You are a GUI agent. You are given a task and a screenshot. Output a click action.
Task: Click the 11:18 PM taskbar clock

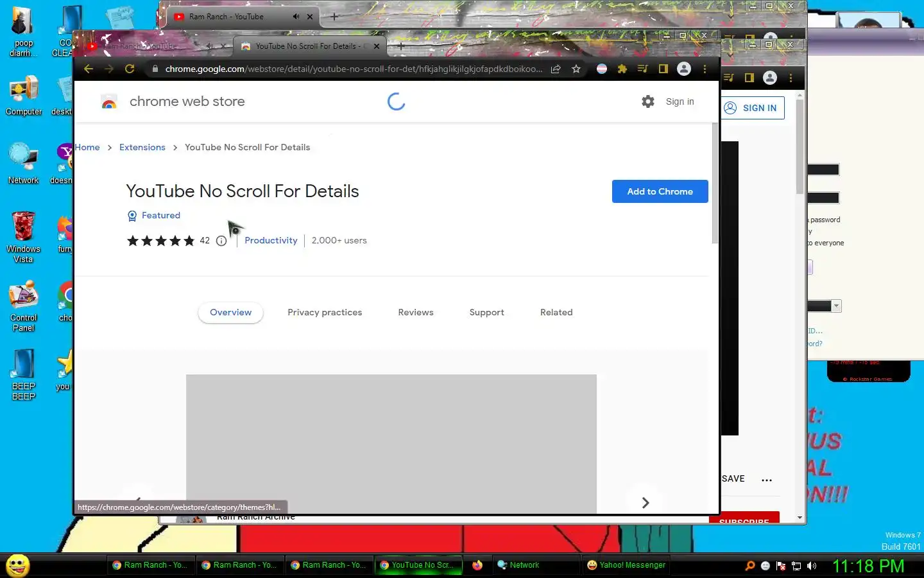coord(868,566)
